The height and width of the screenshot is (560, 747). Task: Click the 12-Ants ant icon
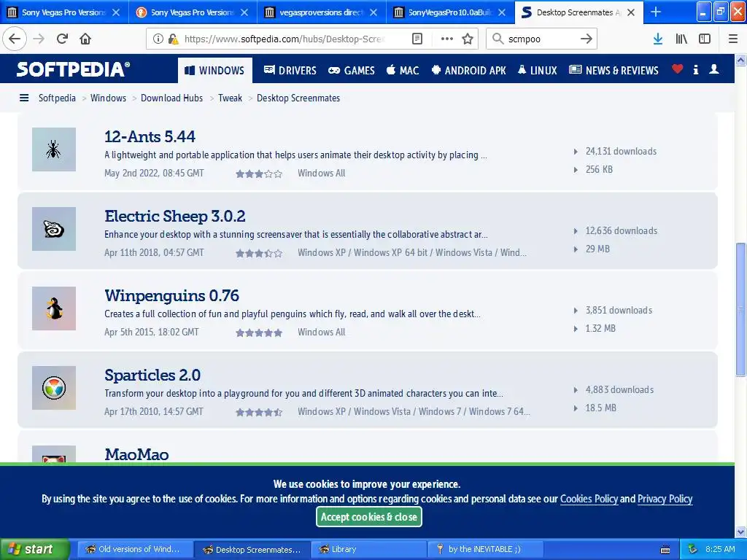[54, 149]
